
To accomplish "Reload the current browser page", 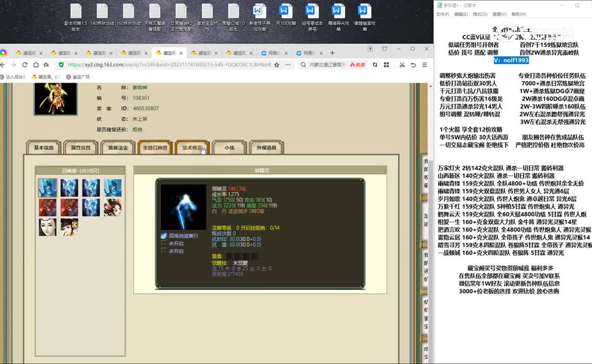I will (25, 65).
